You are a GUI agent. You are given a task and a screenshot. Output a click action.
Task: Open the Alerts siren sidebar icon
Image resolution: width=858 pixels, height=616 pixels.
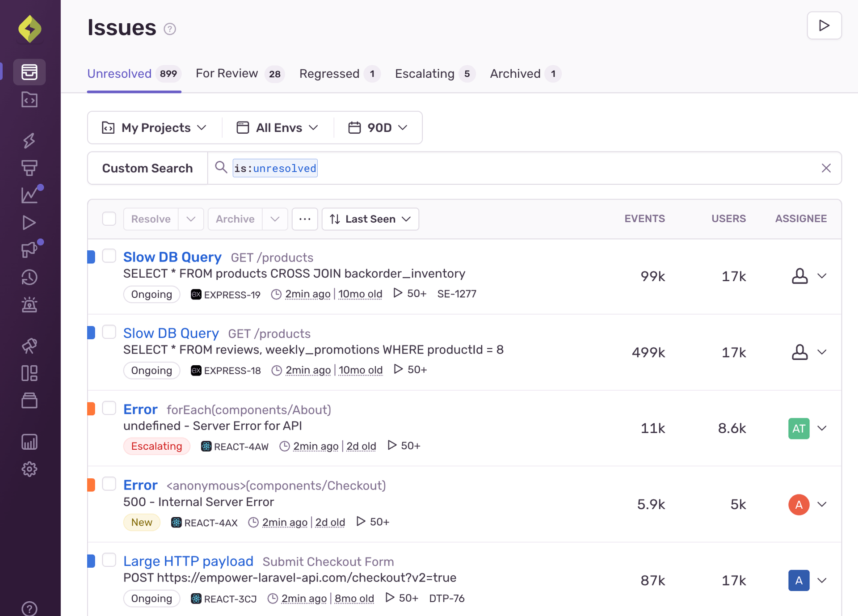click(29, 305)
